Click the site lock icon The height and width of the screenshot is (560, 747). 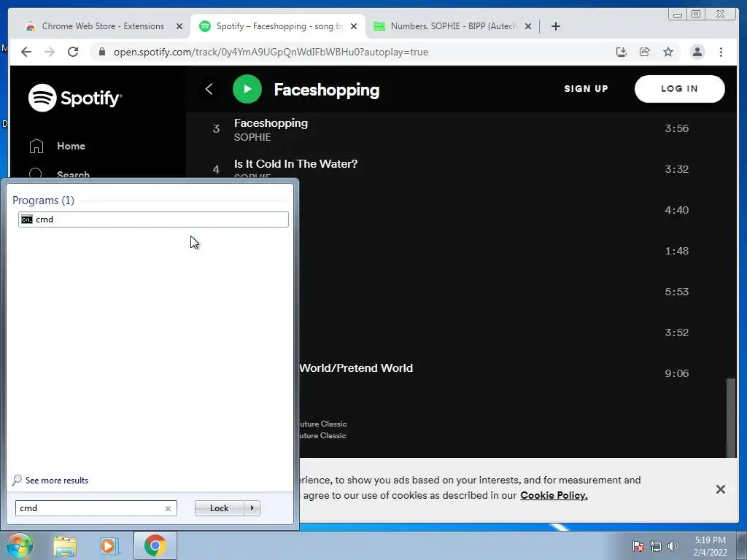[x=102, y=52]
